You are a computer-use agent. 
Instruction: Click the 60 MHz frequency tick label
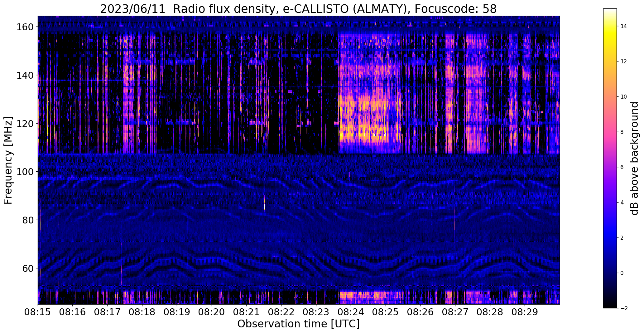27,268
